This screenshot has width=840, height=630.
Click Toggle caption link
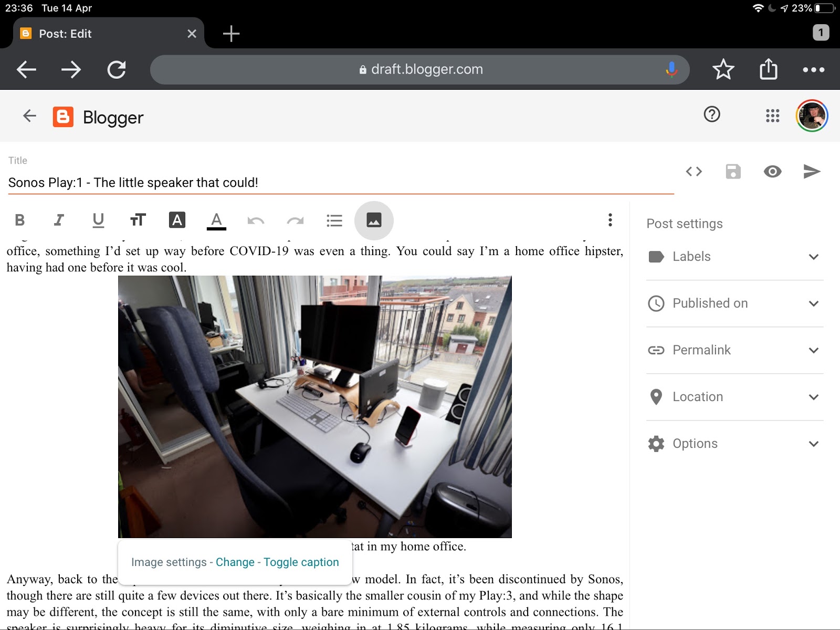pos(301,562)
